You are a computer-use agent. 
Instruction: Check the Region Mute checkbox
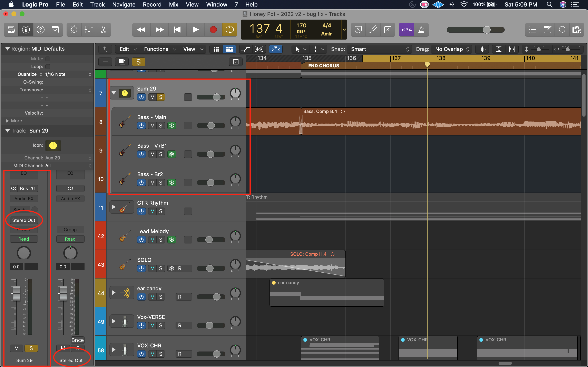[48, 59]
